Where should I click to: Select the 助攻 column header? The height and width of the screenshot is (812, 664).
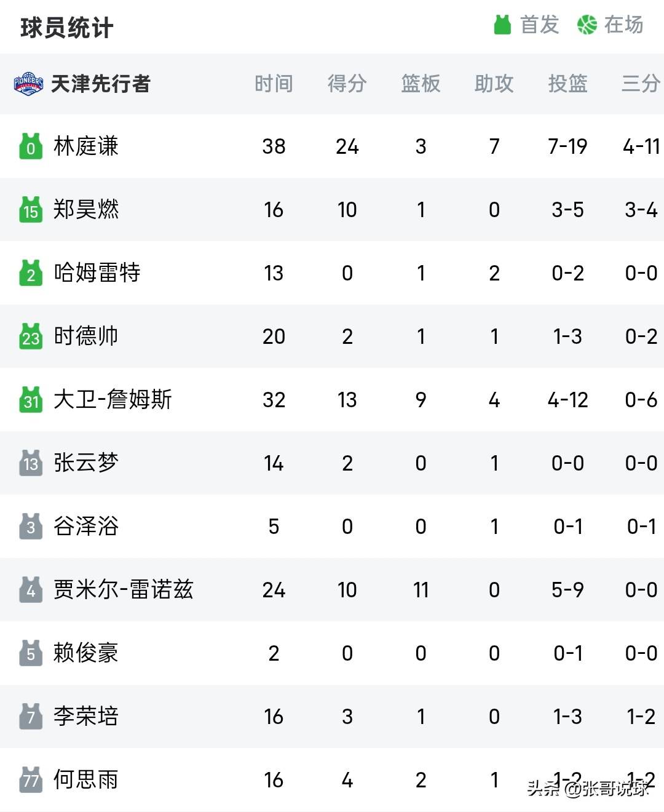point(494,84)
